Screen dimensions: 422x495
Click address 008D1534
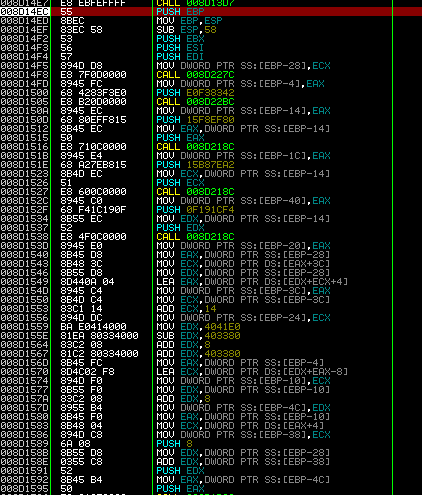pos(25,219)
